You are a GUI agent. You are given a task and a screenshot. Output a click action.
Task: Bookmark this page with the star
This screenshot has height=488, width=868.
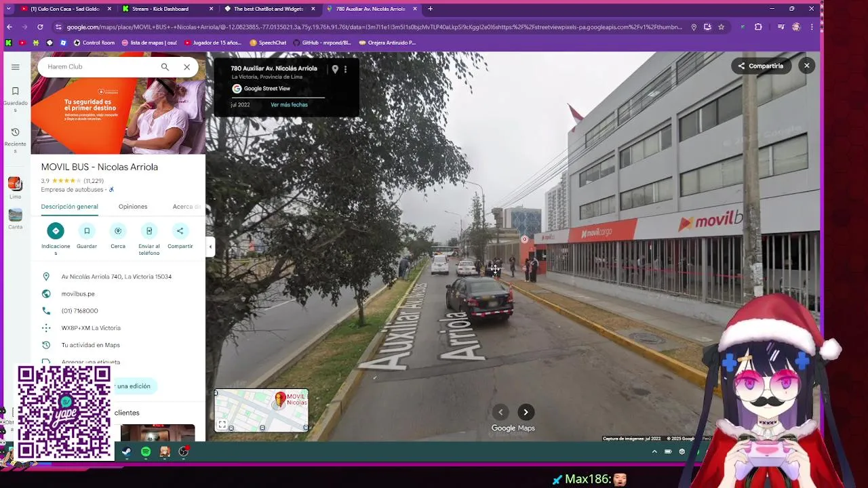(721, 27)
